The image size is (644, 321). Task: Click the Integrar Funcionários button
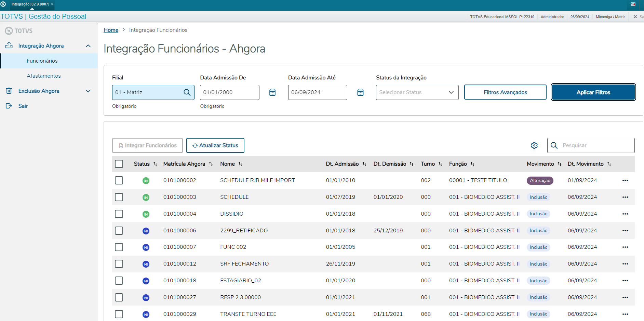click(x=147, y=145)
